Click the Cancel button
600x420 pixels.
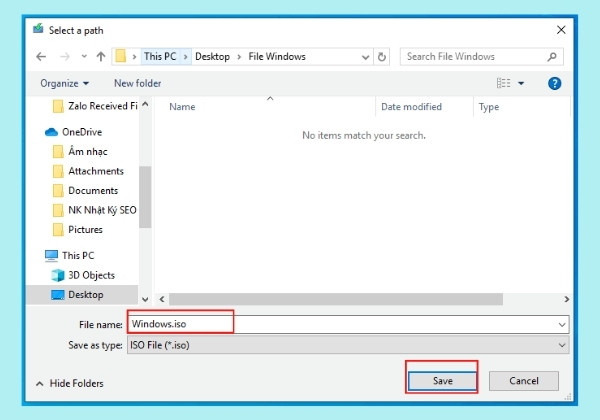523,381
